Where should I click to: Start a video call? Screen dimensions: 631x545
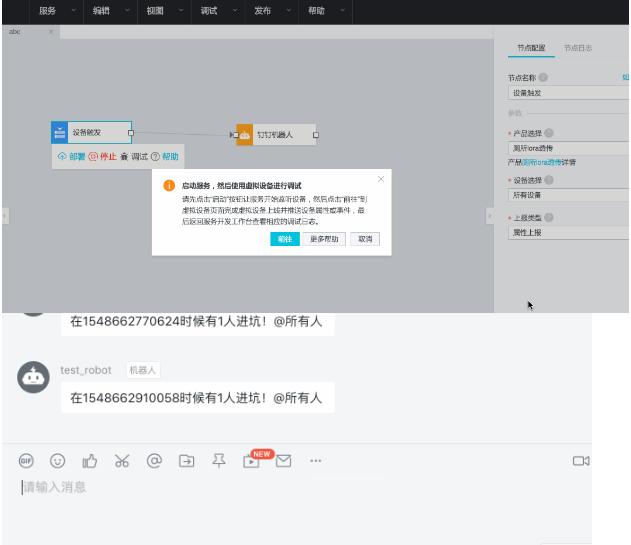coord(581,461)
